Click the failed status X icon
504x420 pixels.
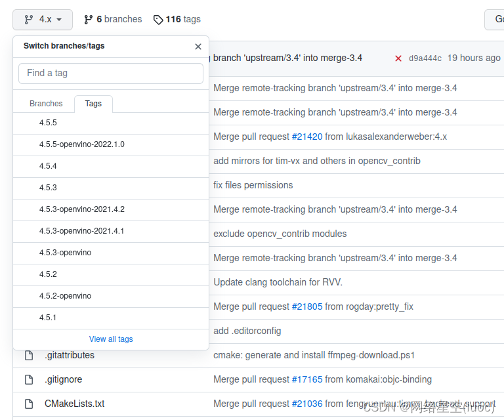click(398, 58)
